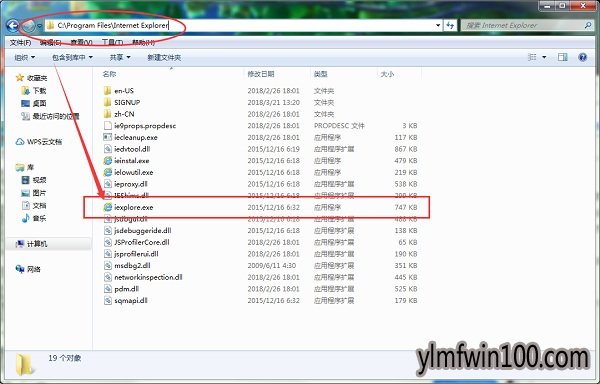The height and width of the screenshot is (384, 600).
Task: Select sqmapi.dll file icon
Action: point(108,301)
